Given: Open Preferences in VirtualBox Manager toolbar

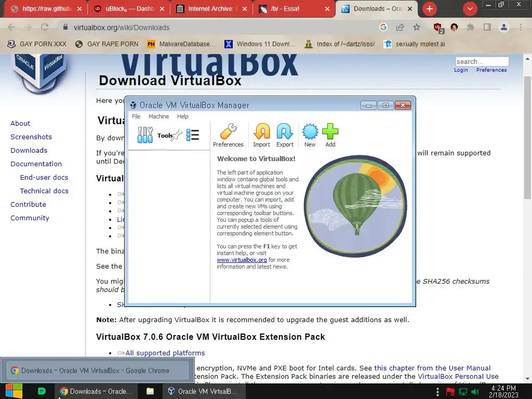Looking at the screenshot, I should point(228,136).
